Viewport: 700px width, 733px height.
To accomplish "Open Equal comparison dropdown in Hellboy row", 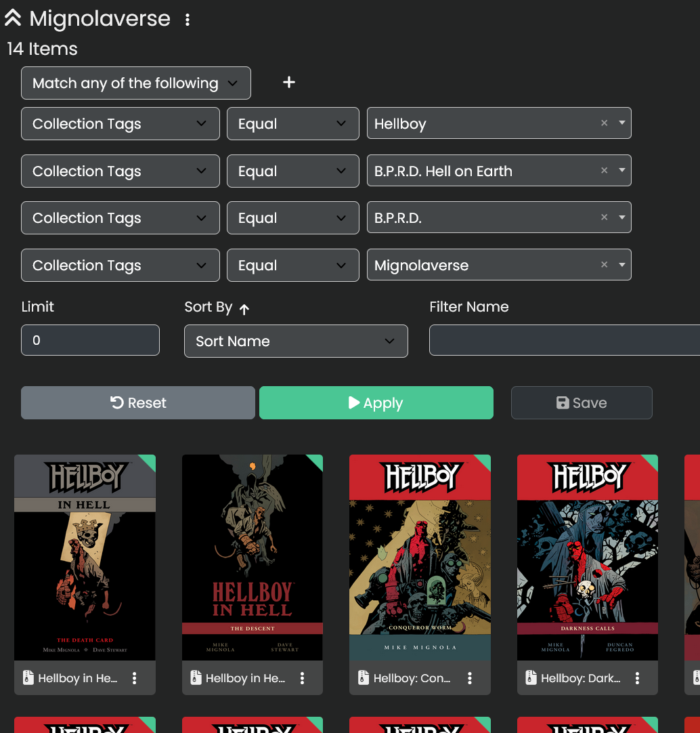I will (x=293, y=124).
